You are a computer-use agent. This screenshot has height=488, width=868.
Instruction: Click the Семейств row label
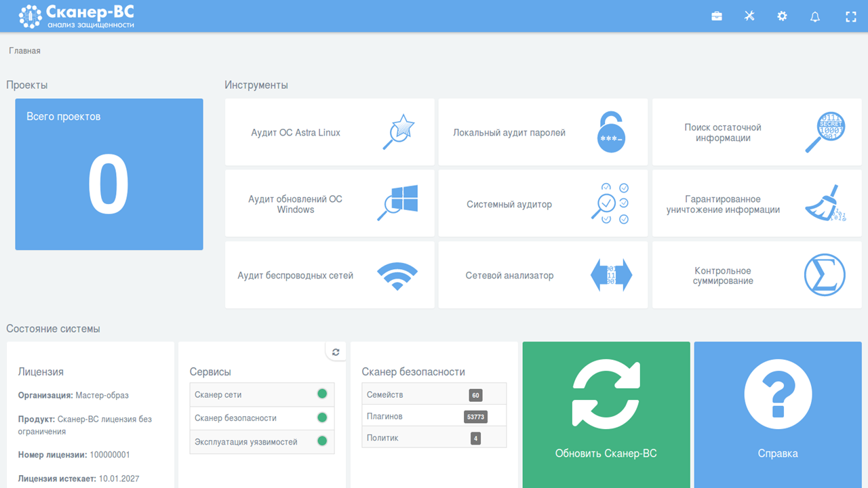point(385,394)
